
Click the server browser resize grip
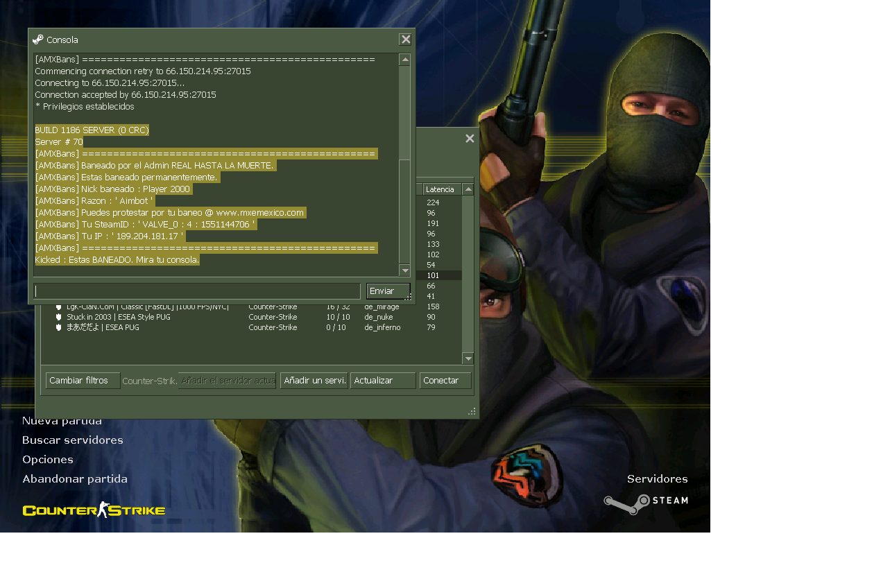(472, 412)
